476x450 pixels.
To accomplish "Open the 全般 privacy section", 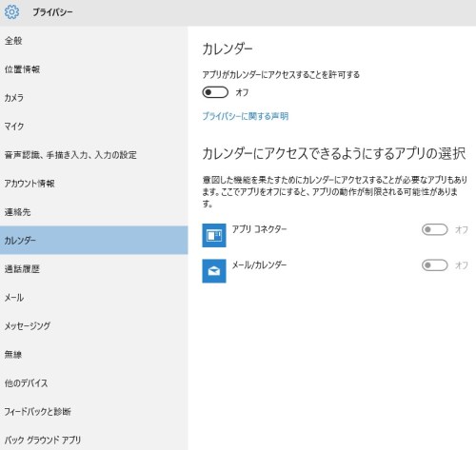I will 94,41.
